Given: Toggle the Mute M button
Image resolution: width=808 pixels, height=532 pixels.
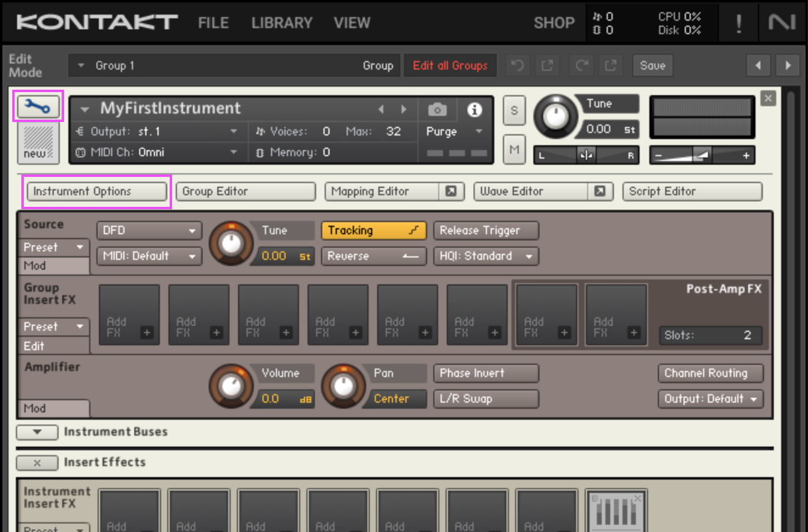Looking at the screenshot, I should 514,149.
